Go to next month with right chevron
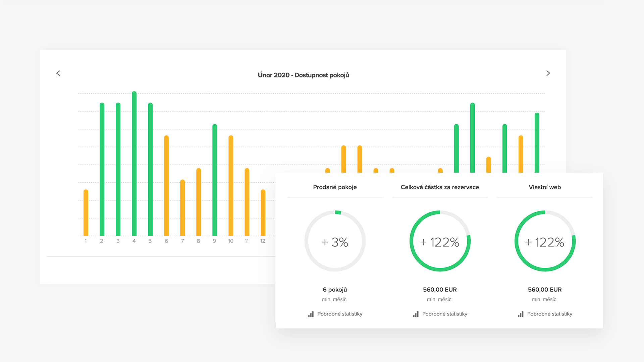The image size is (644, 362). (x=548, y=73)
